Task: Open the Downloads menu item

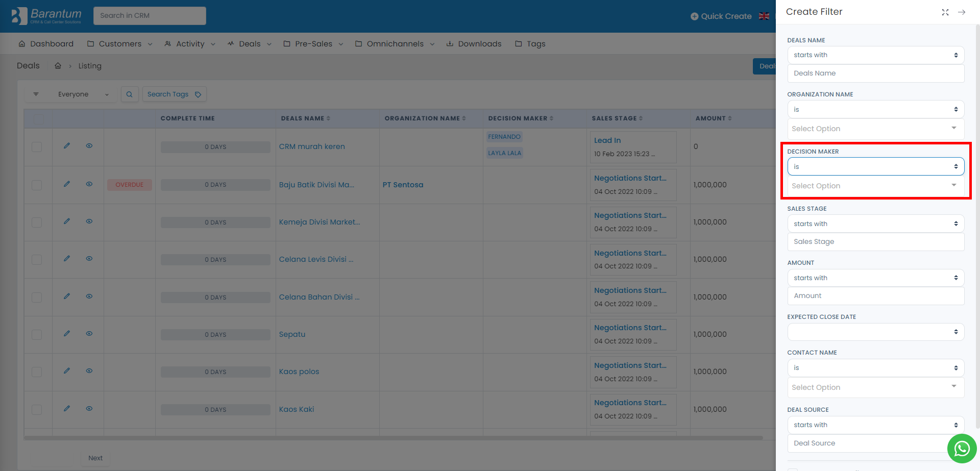Action: pos(474,44)
